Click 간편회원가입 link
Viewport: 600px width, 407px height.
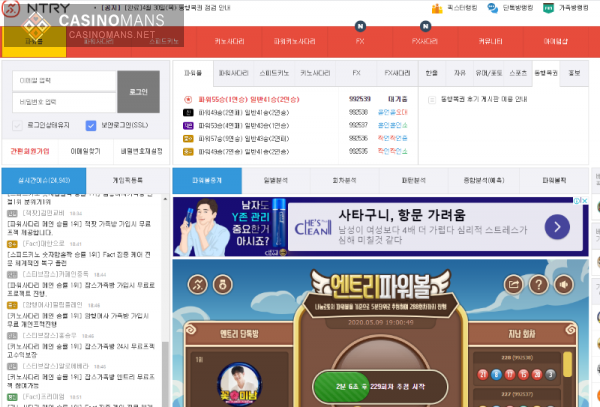click(x=30, y=151)
